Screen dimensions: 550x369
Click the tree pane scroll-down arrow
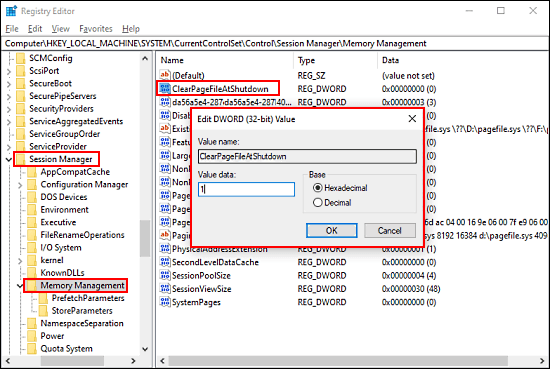tap(145, 349)
